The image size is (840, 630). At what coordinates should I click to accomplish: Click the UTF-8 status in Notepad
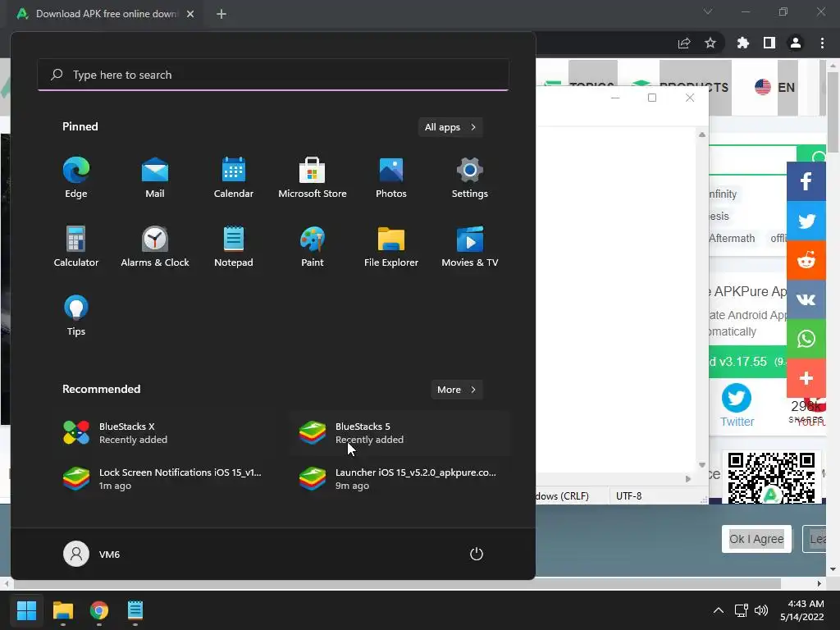[x=628, y=496]
